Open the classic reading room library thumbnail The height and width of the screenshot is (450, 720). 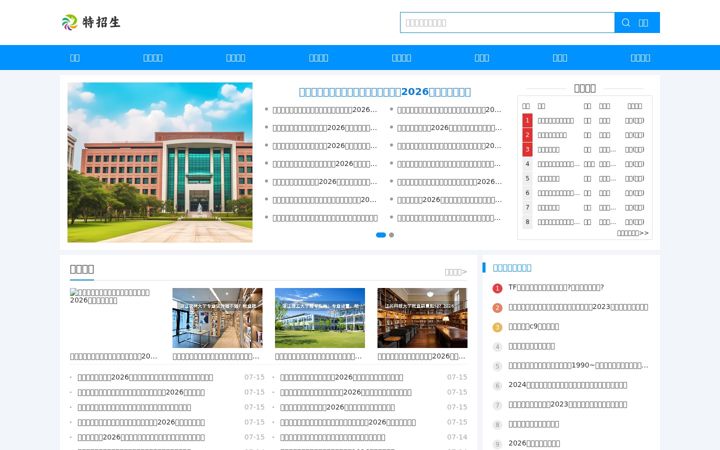tap(422, 318)
